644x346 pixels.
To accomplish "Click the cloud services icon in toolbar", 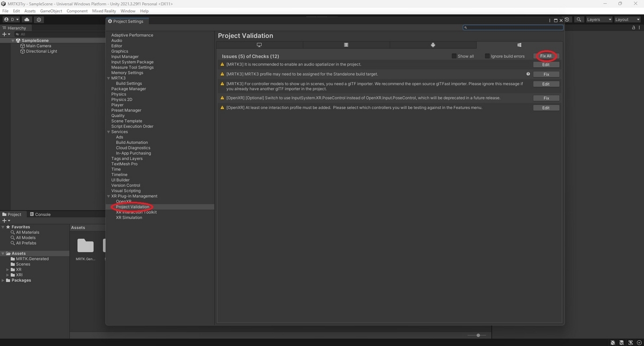I will [x=27, y=20].
